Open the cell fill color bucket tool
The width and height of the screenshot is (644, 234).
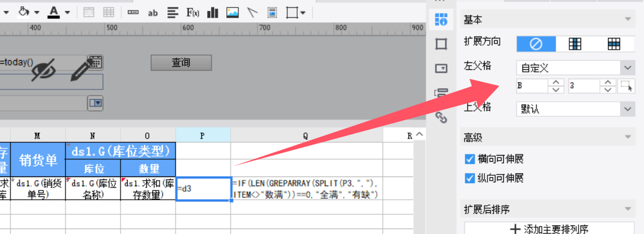click(x=23, y=12)
